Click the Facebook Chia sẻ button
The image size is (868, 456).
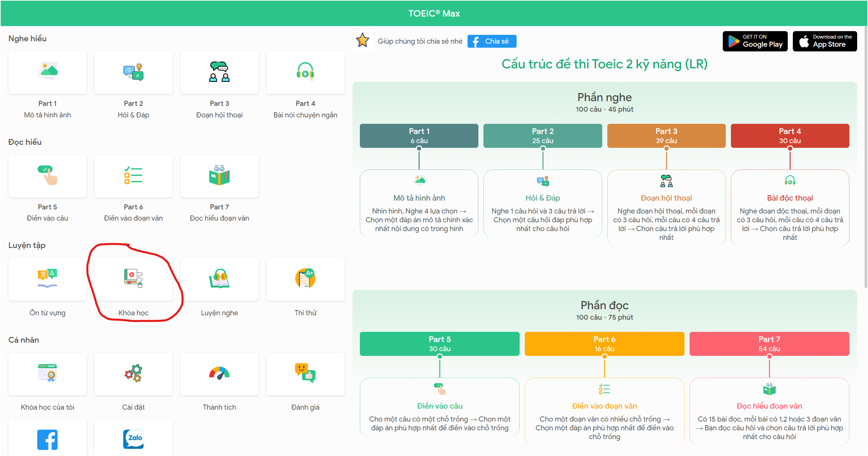(492, 41)
